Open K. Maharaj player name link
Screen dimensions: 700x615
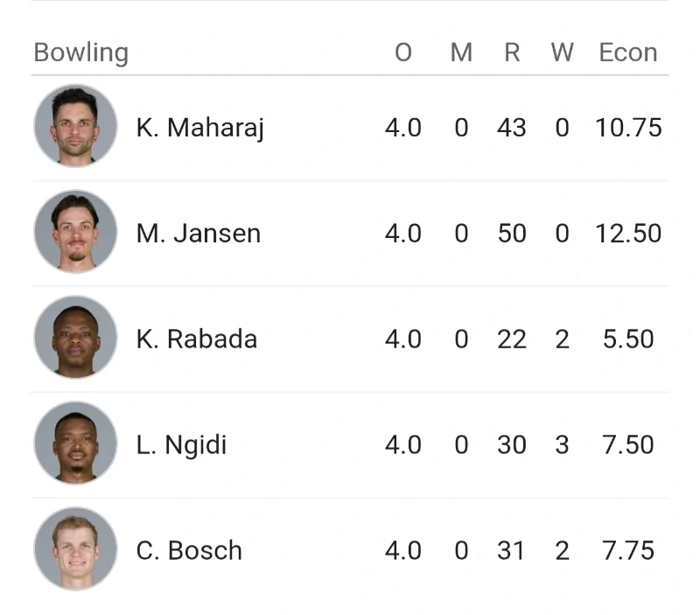(x=200, y=128)
